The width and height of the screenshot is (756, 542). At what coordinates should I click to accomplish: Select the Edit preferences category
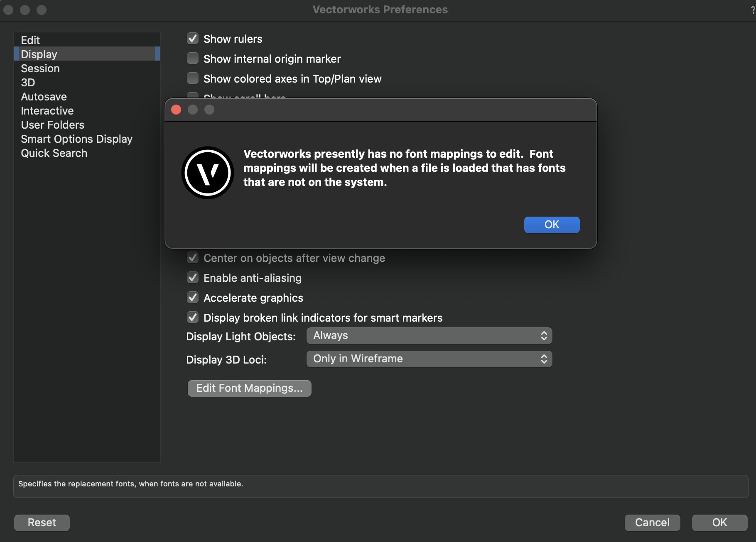[x=30, y=40]
